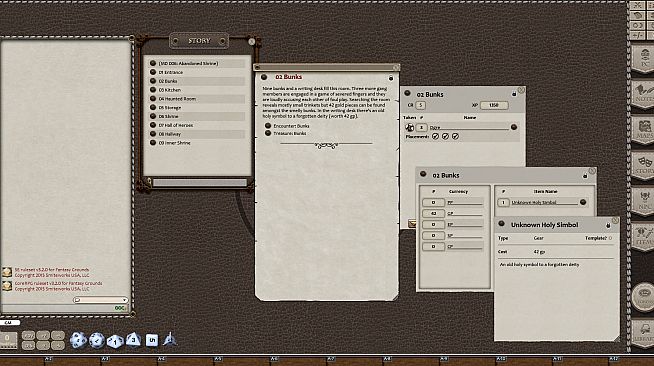Click the item description text

click(539, 265)
